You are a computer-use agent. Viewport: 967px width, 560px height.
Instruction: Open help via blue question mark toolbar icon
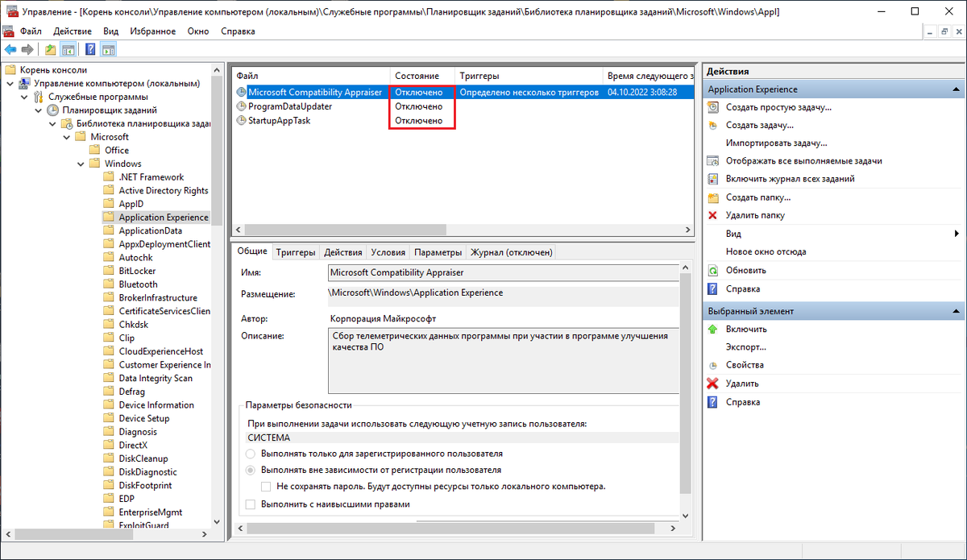pyautogui.click(x=90, y=50)
